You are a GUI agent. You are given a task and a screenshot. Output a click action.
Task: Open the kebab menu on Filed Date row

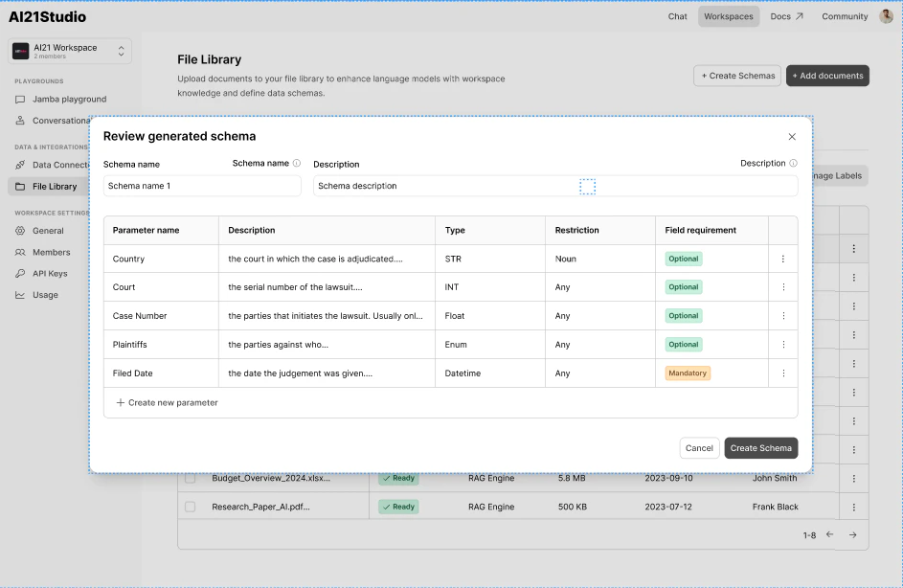(x=782, y=373)
